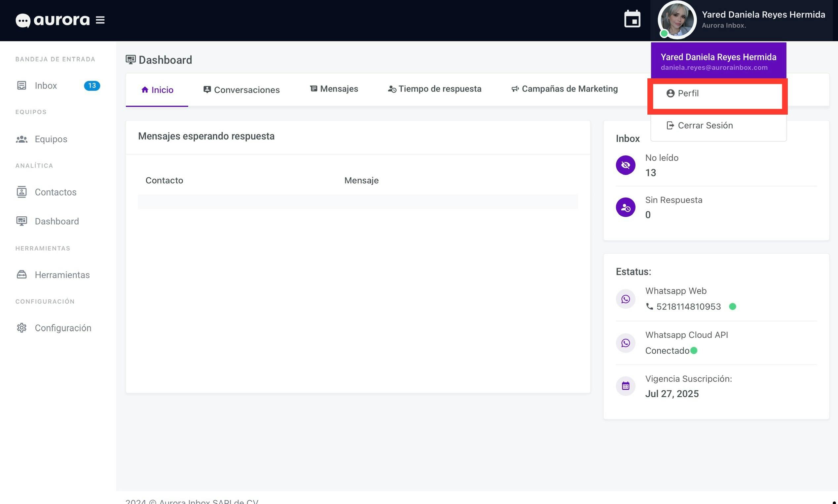The image size is (838, 504).
Task: Click the Conectado status text
Action: [x=667, y=351]
